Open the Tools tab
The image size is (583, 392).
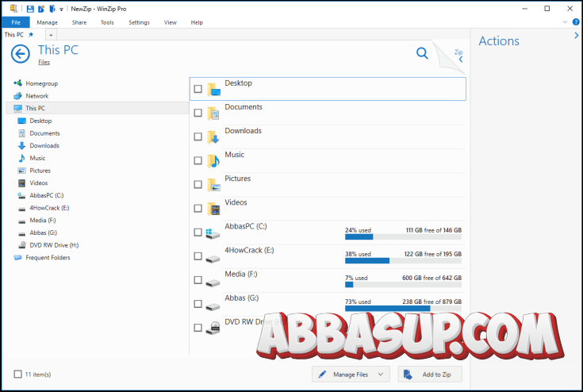[x=107, y=22]
